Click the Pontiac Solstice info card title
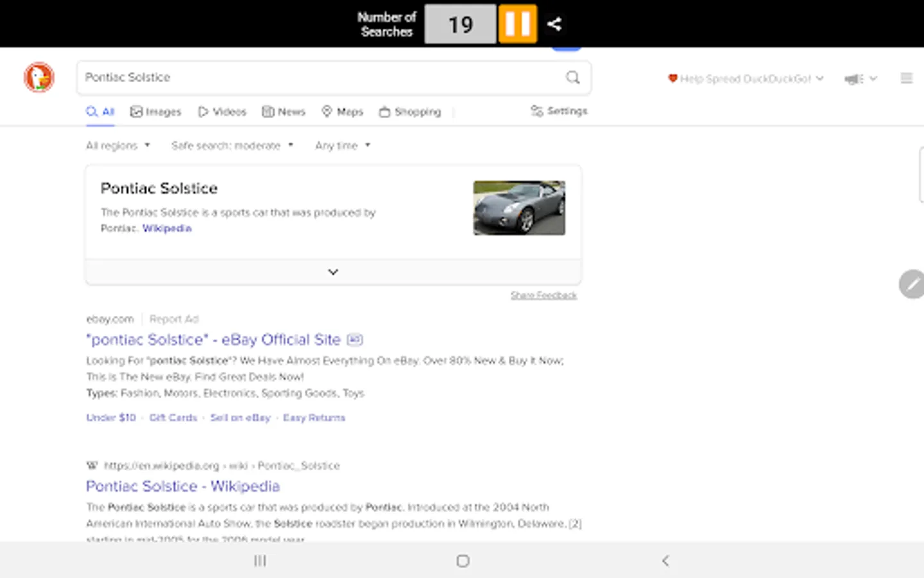 (159, 188)
